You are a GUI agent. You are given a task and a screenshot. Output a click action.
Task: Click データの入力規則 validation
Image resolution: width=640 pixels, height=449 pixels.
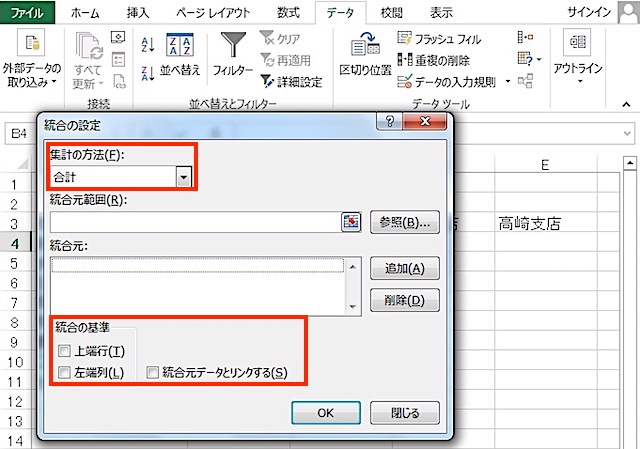(x=447, y=82)
